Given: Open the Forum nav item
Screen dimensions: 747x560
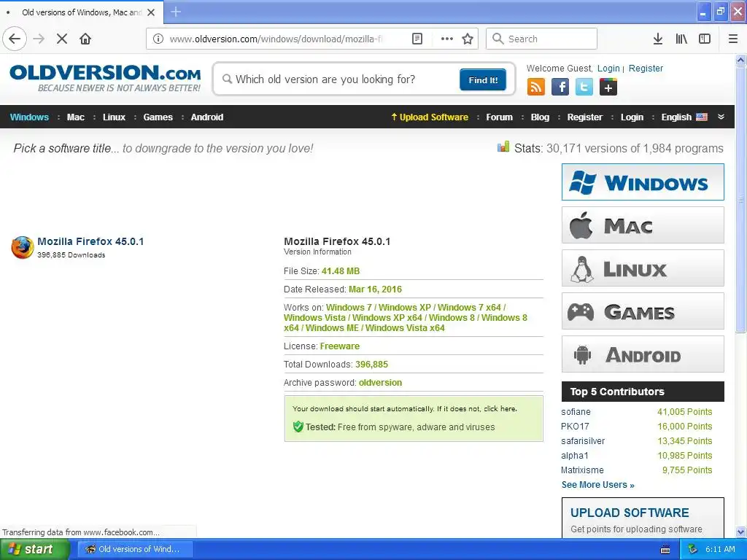Looking at the screenshot, I should pos(499,117).
